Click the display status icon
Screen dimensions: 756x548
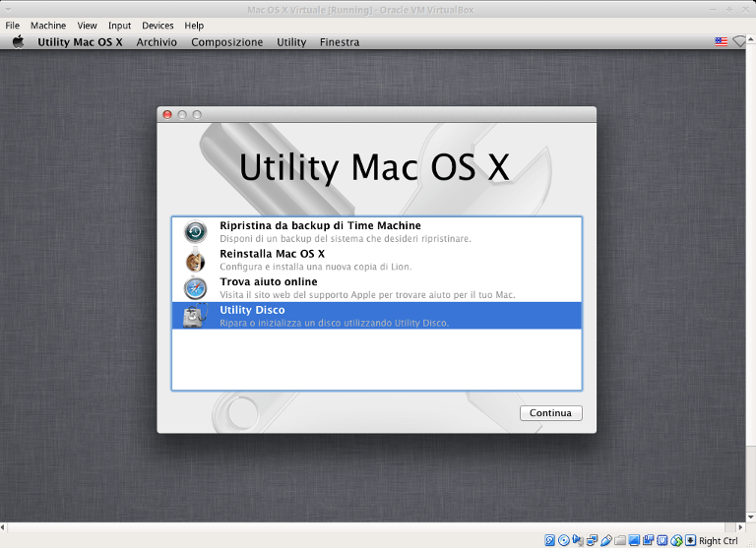coord(634,540)
